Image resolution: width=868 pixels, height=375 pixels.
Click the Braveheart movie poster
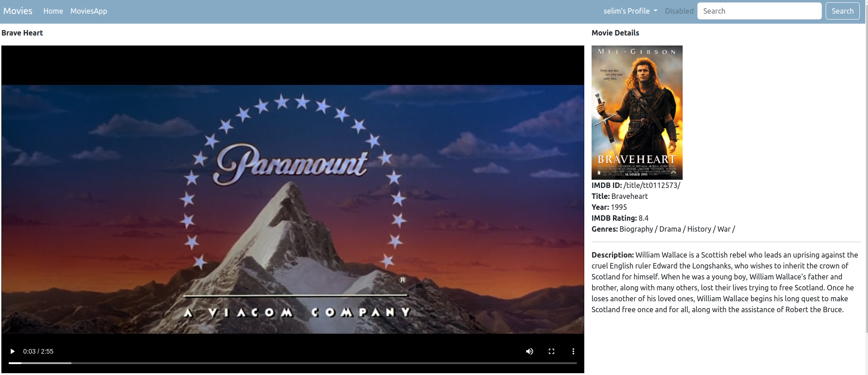tap(637, 112)
